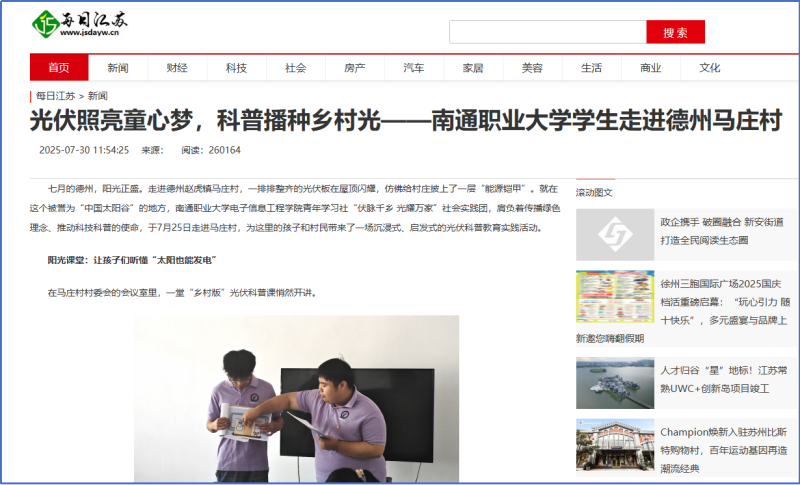Click the classroom photo in the article
This screenshot has height=485, width=800.
tap(296, 400)
